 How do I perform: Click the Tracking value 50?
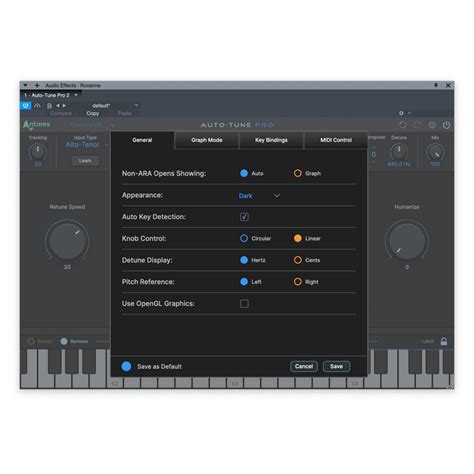[38, 164]
